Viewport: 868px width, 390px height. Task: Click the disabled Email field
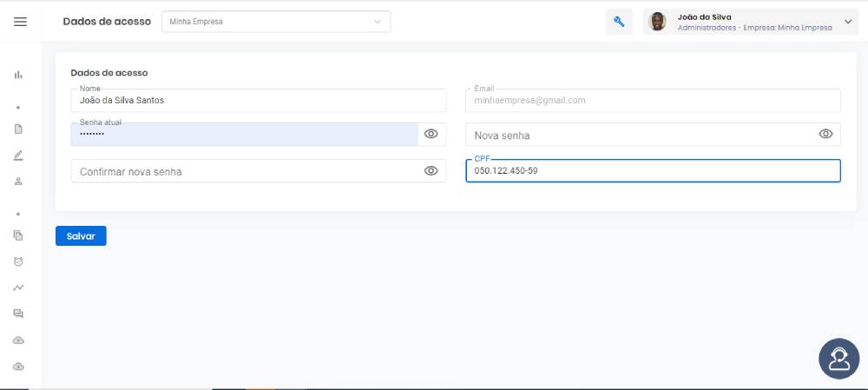click(654, 100)
